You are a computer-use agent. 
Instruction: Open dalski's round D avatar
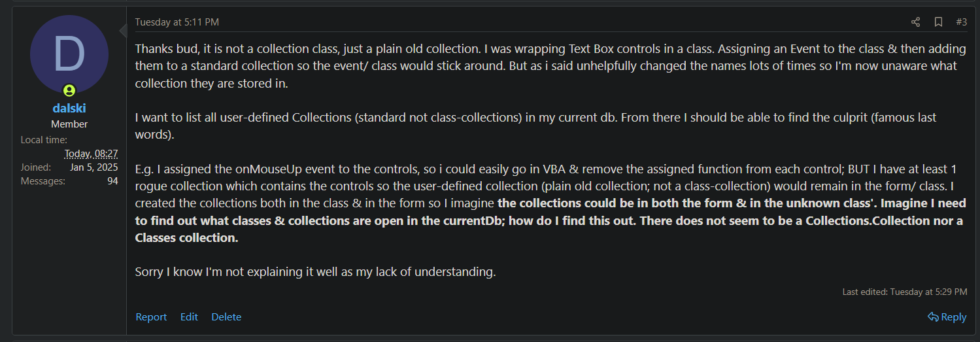click(69, 54)
